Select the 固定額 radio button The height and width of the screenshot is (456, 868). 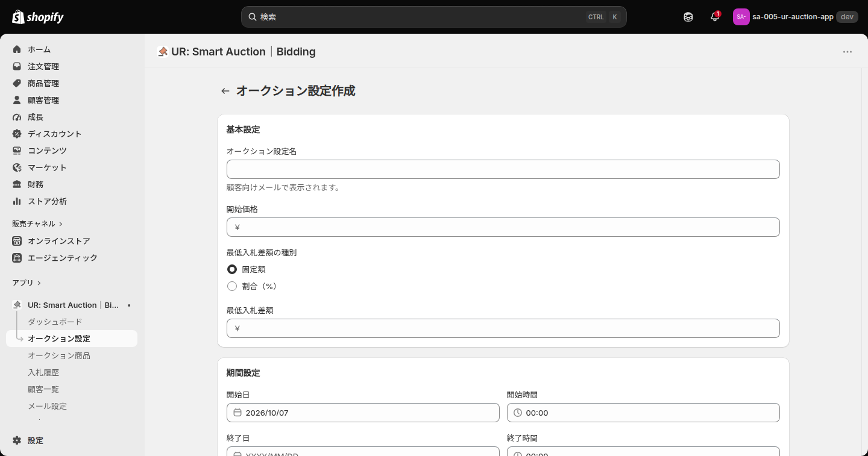(232, 269)
